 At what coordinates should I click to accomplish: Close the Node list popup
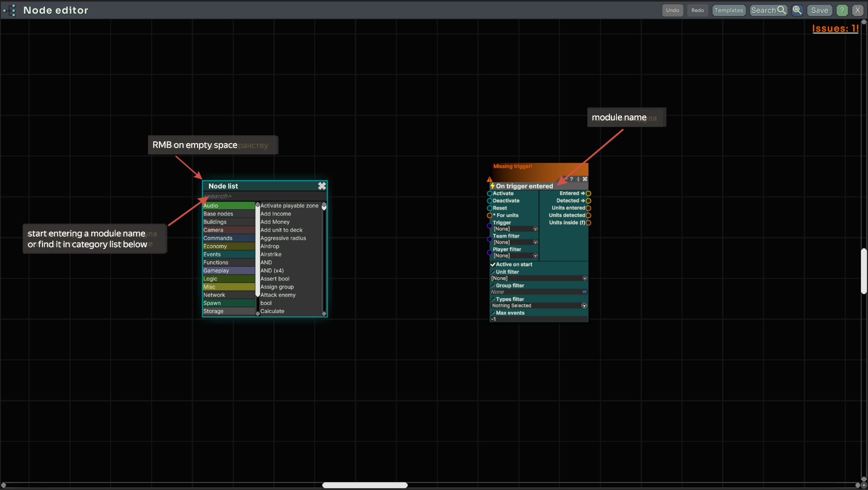[x=321, y=186]
